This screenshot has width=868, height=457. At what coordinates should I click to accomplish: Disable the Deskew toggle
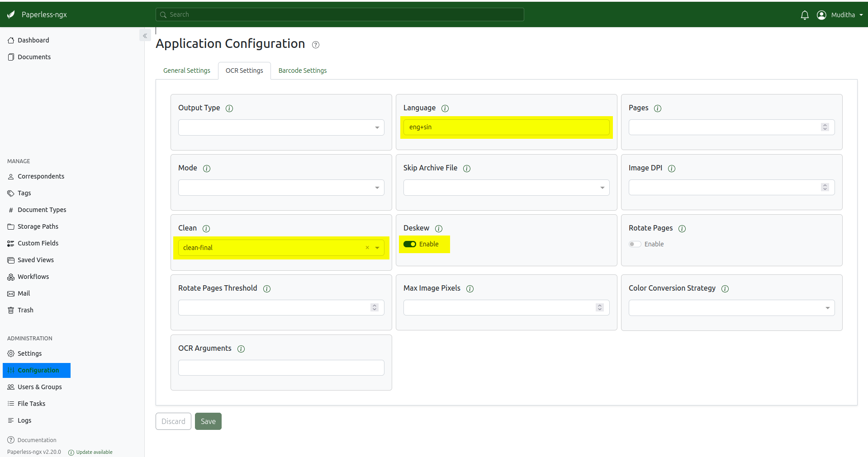[410, 244]
